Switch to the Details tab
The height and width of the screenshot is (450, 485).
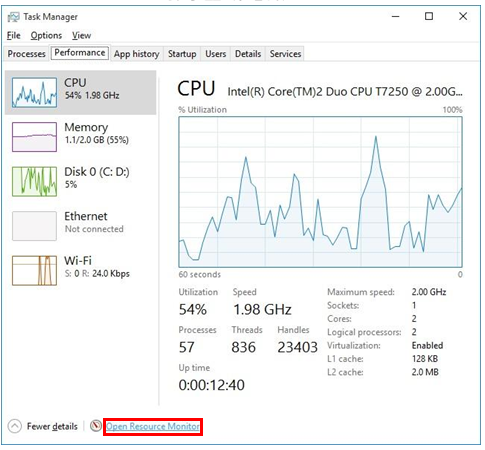point(248,54)
